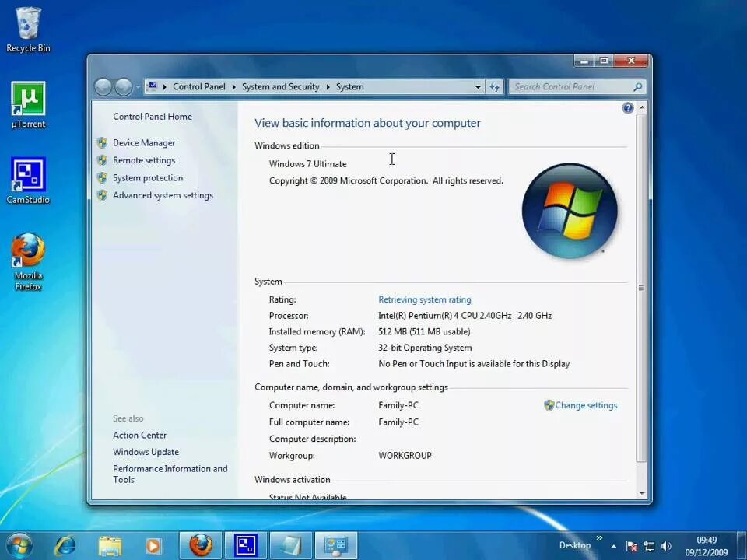Viewport: 747px width, 560px height.
Task: Open the volume control in the tray
Action: pyautogui.click(x=667, y=545)
